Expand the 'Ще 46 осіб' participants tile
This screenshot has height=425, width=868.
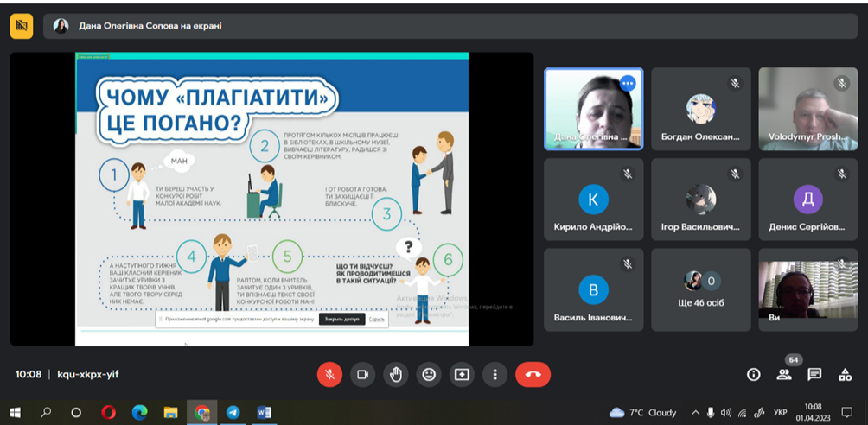(x=700, y=290)
